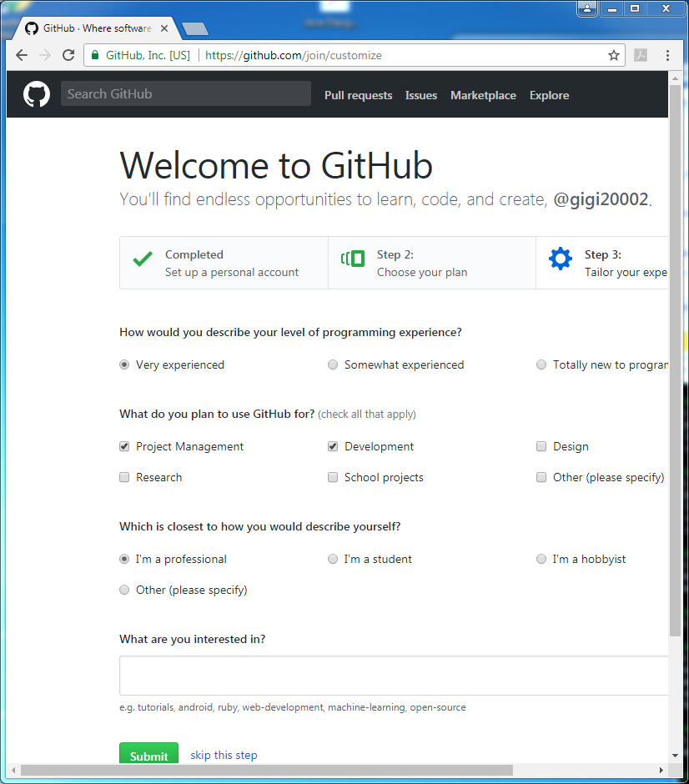Click the scroll down arrow
The image size is (689, 784).
(x=675, y=756)
